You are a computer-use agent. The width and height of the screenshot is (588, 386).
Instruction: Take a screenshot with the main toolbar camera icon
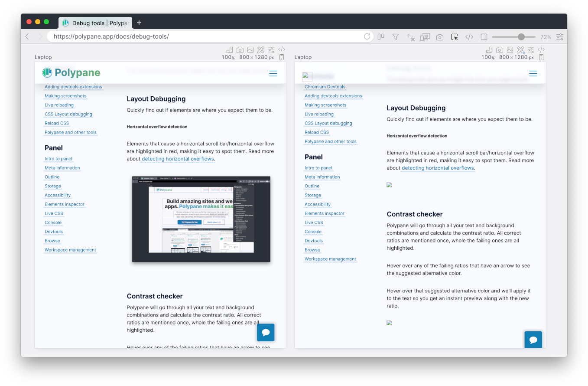point(440,37)
